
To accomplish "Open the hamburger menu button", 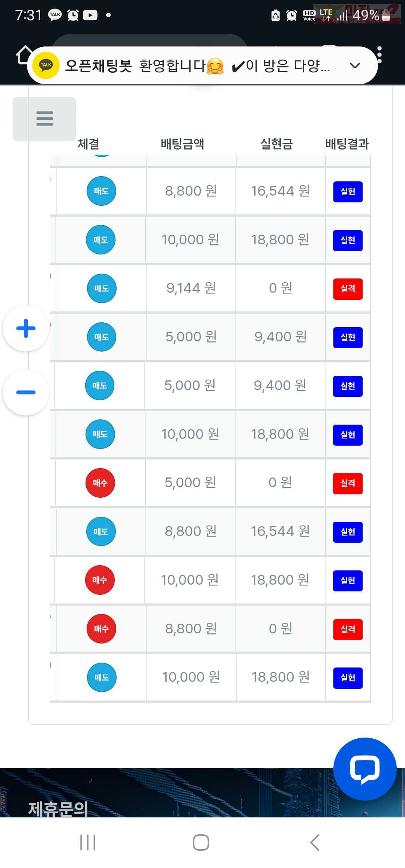I will click(44, 119).
